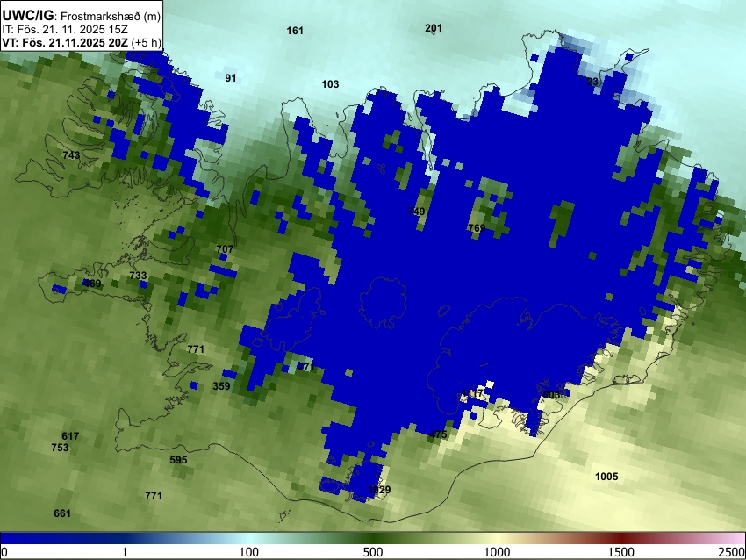This screenshot has height=560, width=746.
Task: Click the map value 753
Action: pyautogui.click(x=60, y=448)
